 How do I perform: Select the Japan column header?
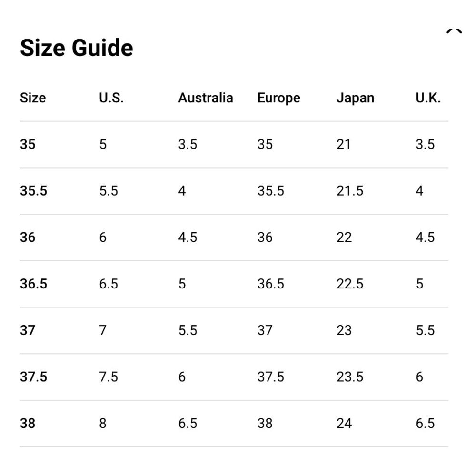click(356, 98)
